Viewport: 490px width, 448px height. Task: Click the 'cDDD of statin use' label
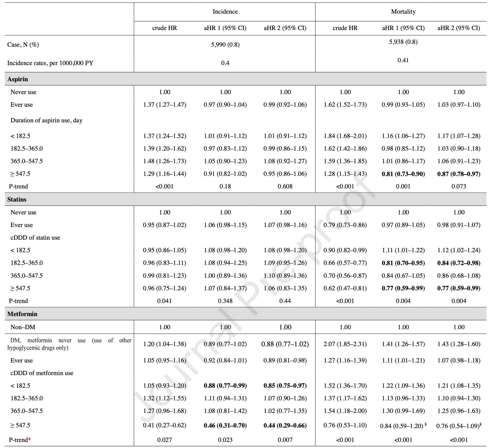pyautogui.click(x=35, y=238)
